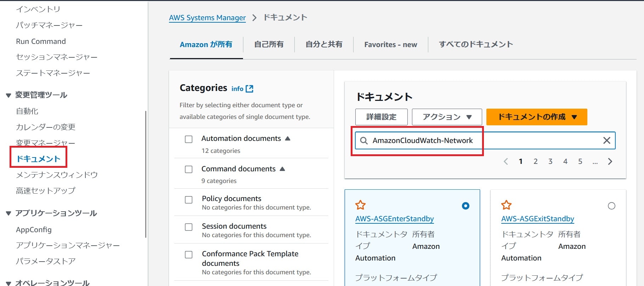Image resolution: width=644 pixels, height=286 pixels.
Task: Collapse the 変更管理ツール sidebar section
Action: click(x=9, y=95)
